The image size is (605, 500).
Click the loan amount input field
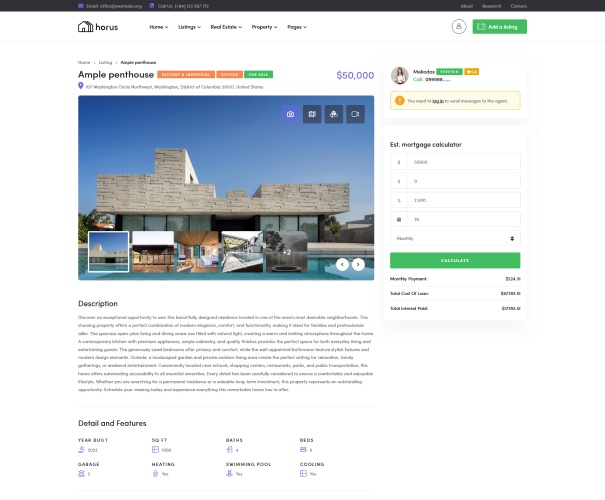tap(455, 162)
